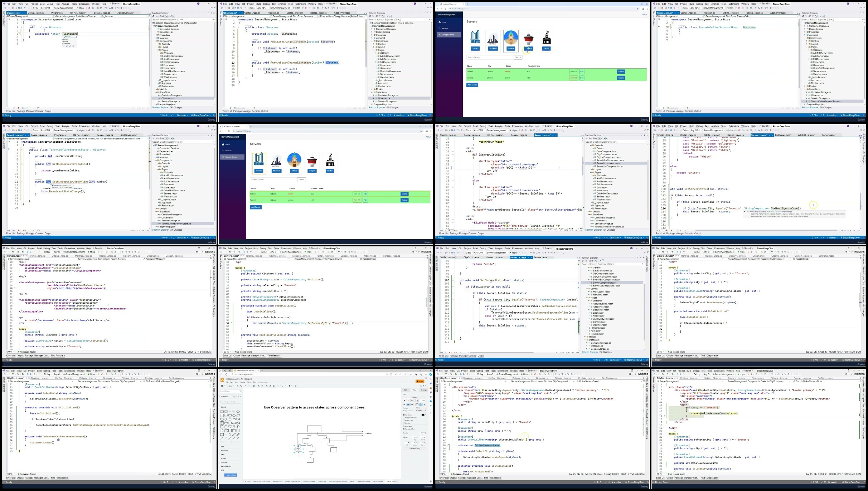Open the Extras menu in draw.io
The image size is (868, 491).
249,382
